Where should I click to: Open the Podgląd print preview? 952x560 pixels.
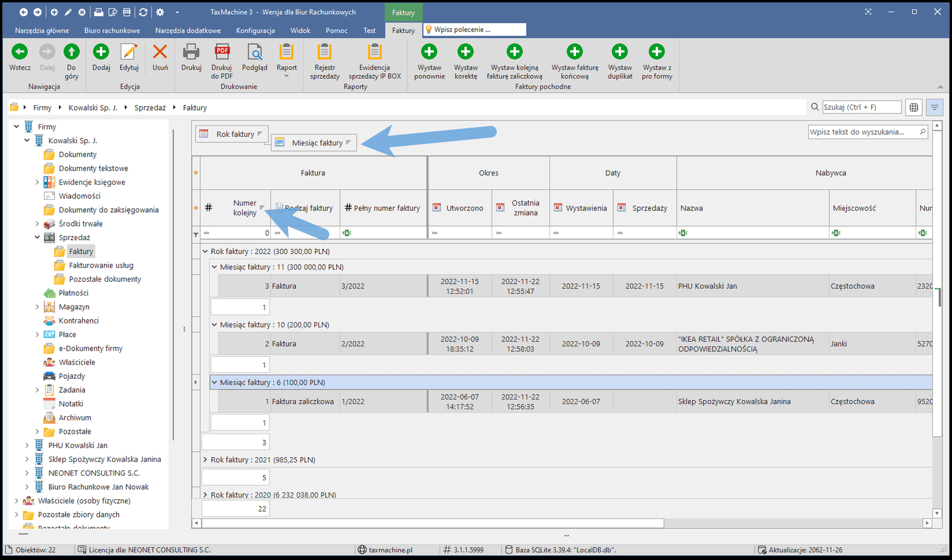(255, 53)
